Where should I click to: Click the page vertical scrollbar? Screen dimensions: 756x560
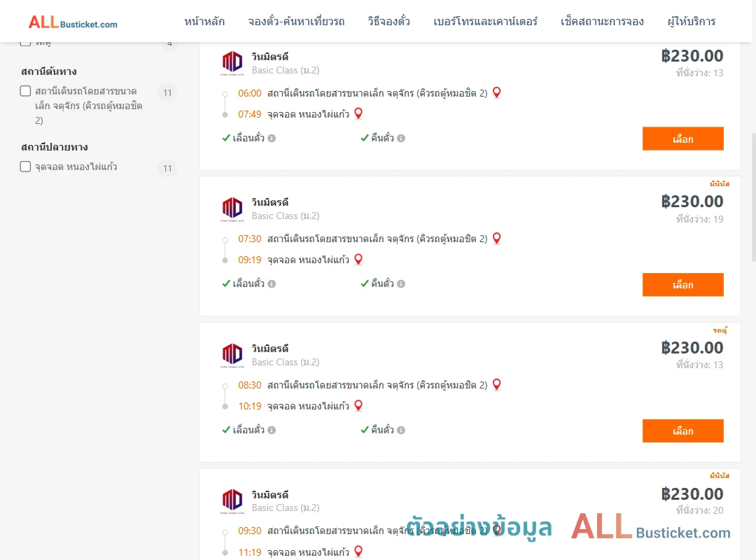click(754, 198)
